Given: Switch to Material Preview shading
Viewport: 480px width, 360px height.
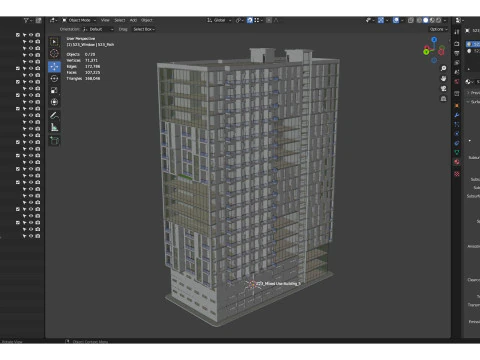Looking at the screenshot, I should click(x=432, y=20).
